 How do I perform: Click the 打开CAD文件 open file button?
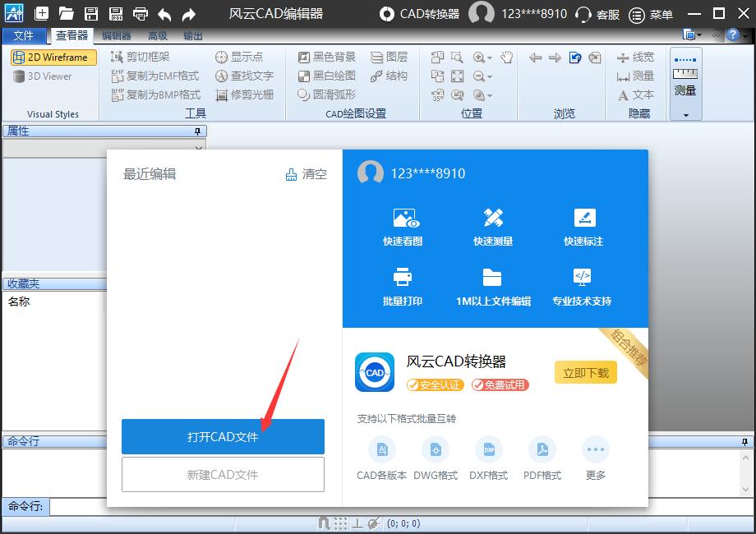[223, 436]
